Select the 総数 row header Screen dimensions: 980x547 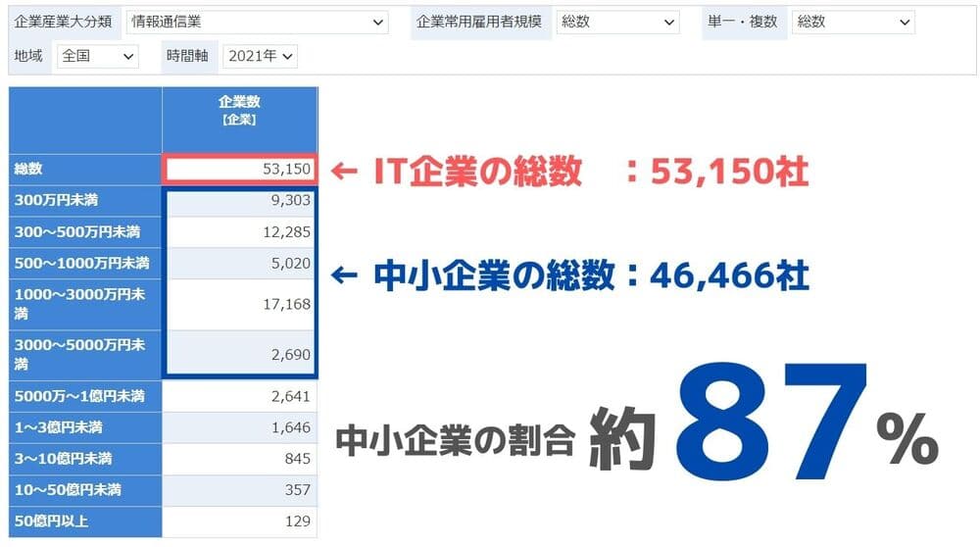(x=85, y=169)
